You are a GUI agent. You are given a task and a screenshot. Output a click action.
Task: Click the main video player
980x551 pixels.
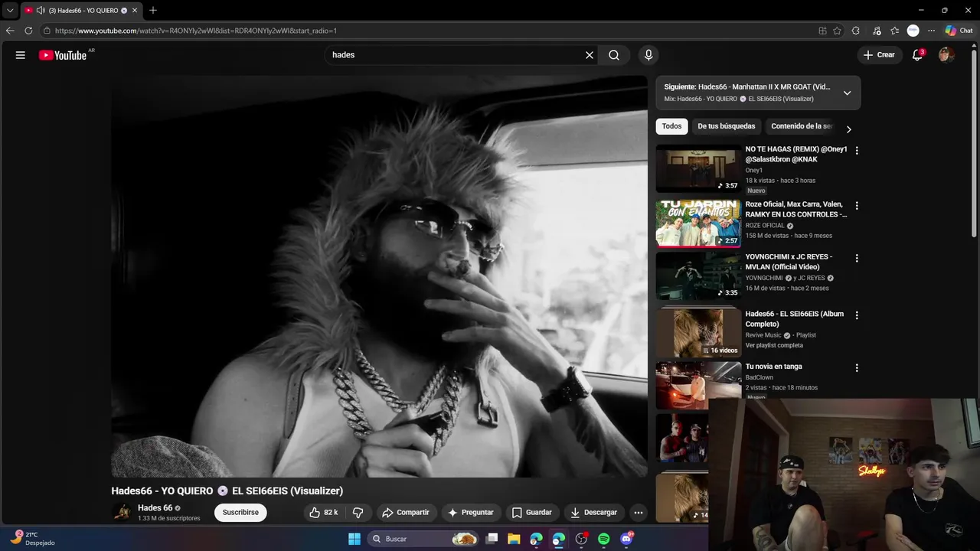tap(379, 276)
